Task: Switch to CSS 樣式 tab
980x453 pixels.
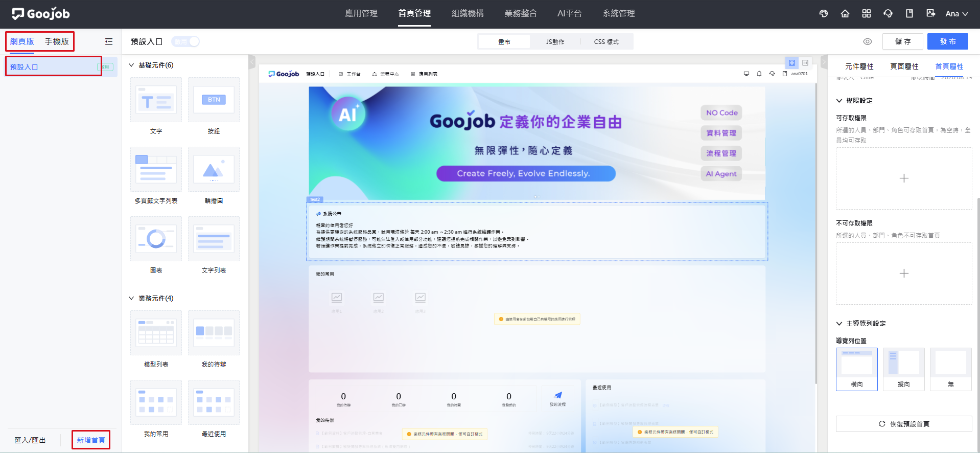Action: (606, 41)
